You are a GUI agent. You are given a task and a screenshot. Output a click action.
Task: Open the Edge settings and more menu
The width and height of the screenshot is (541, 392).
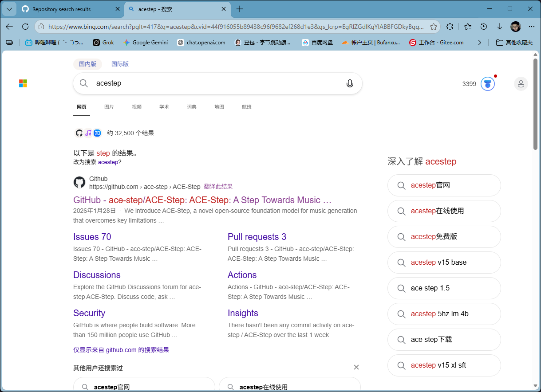(x=532, y=27)
